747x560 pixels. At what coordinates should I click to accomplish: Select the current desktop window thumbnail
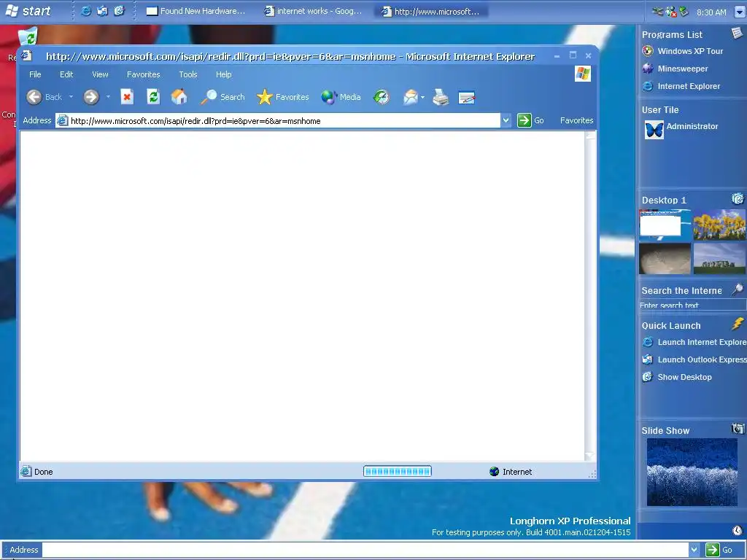pyautogui.click(x=665, y=225)
